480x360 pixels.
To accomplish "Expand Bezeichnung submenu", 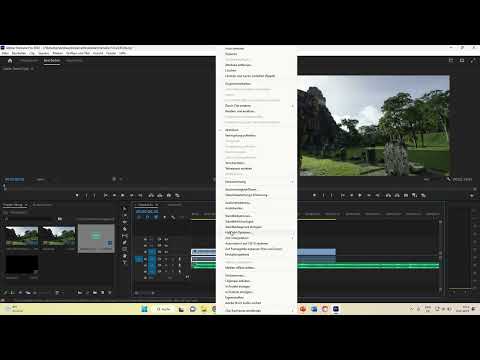I will [256, 182].
